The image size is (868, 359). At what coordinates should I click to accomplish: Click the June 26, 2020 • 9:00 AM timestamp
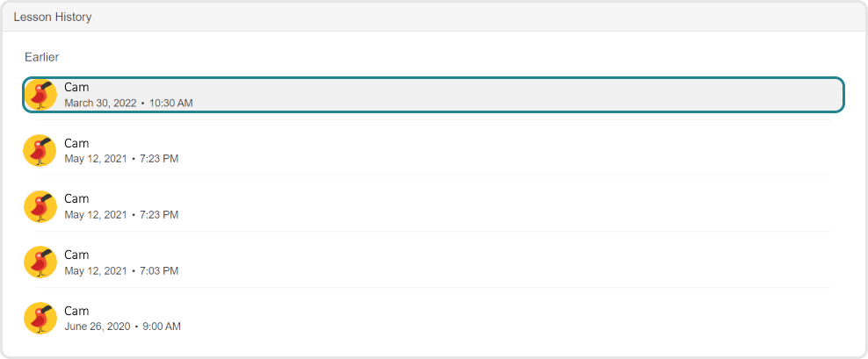click(122, 327)
